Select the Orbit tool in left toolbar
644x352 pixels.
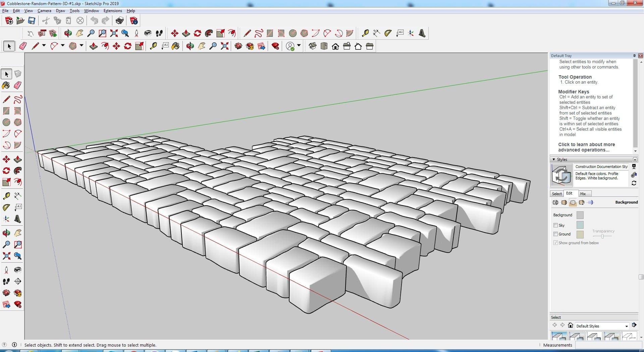[6, 233]
